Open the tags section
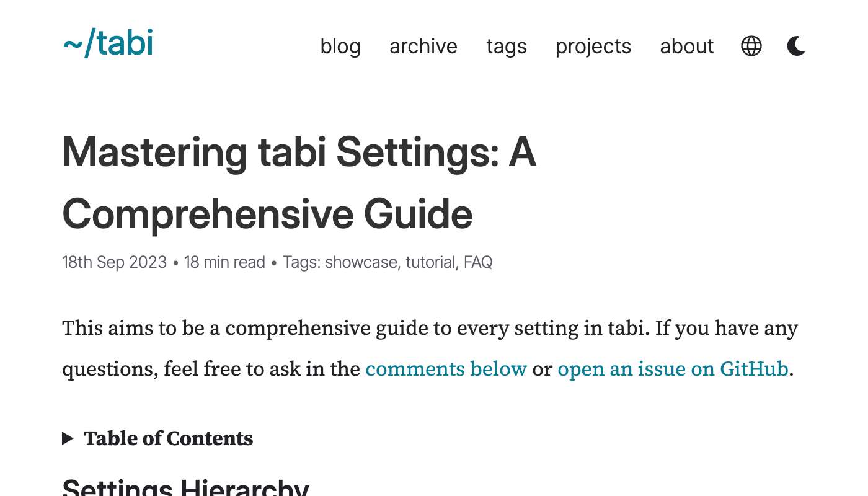 tap(507, 46)
